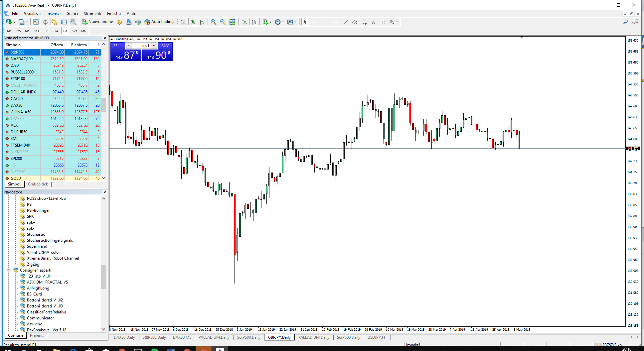644x351 pixels.
Task: Click the blue SELL button
Action: pos(117,46)
